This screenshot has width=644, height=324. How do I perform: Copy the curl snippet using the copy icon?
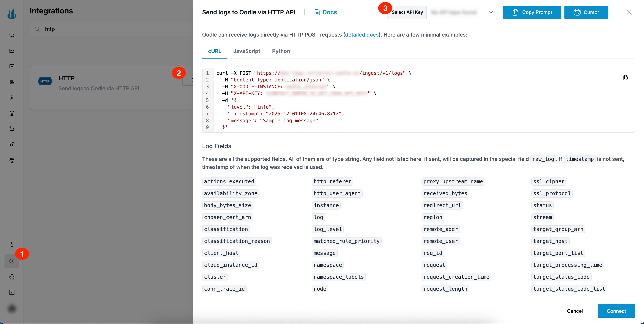625,78
